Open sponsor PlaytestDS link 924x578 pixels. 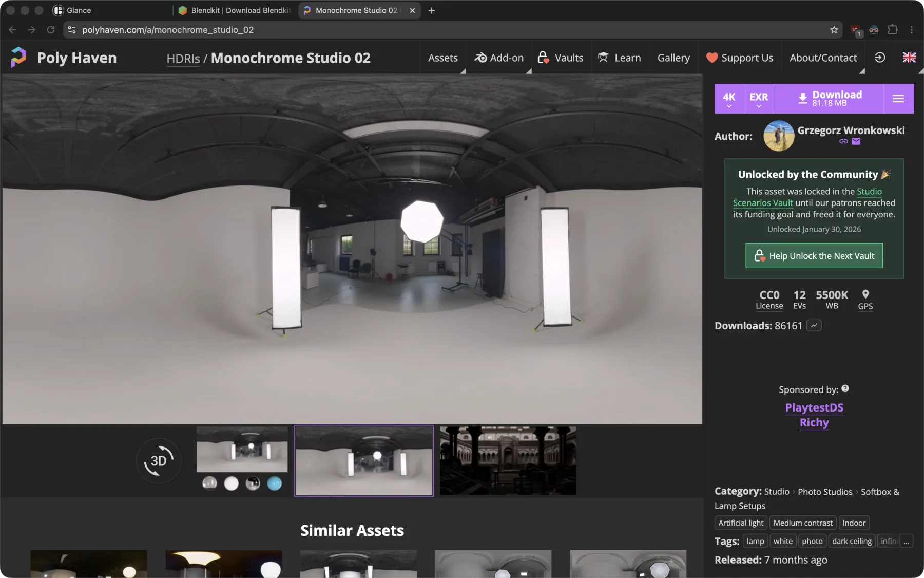[814, 407]
